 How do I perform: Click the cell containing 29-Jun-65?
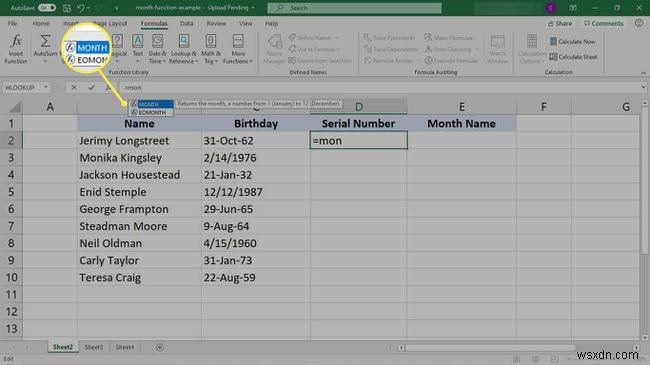click(256, 209)
